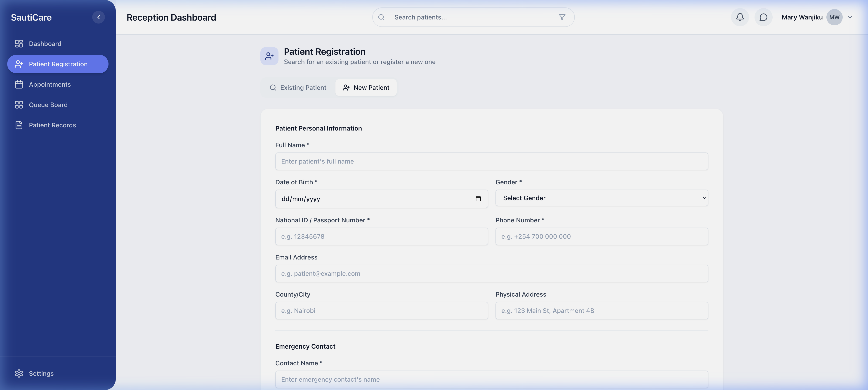Image resolution: width=868 pixels, height=390 pixels.
Task: Click the search patients bar
Action: [x=455, y=17]
